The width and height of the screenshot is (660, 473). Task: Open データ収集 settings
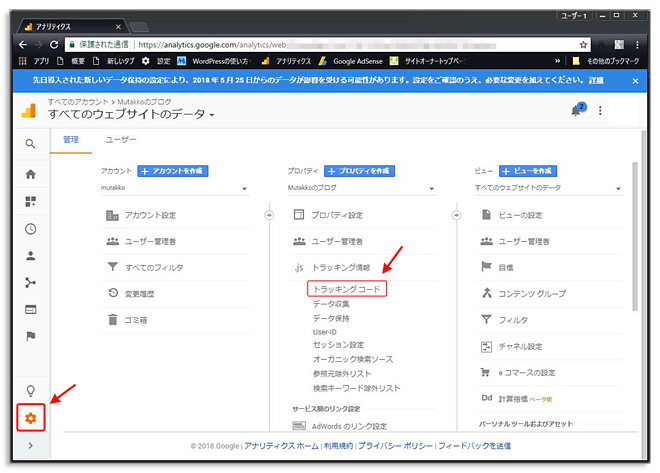[x=331, y=304]
